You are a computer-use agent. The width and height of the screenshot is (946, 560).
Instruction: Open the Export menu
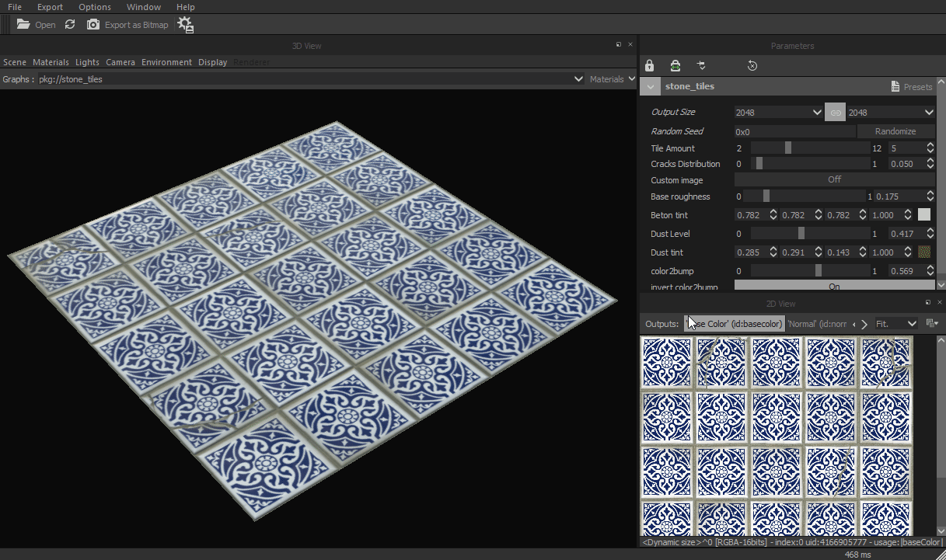[x=50, y=7]
